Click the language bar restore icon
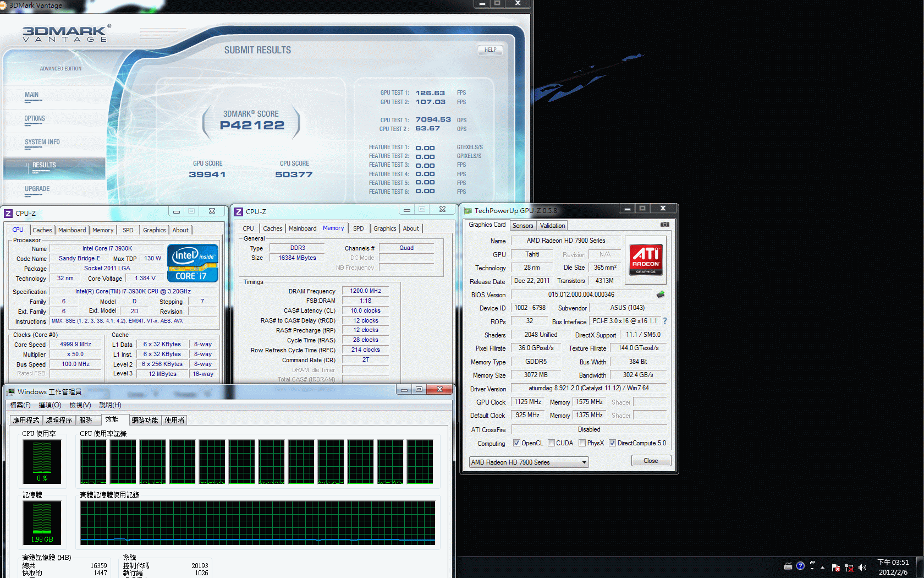The image size is (924, 578). (812, 563)
